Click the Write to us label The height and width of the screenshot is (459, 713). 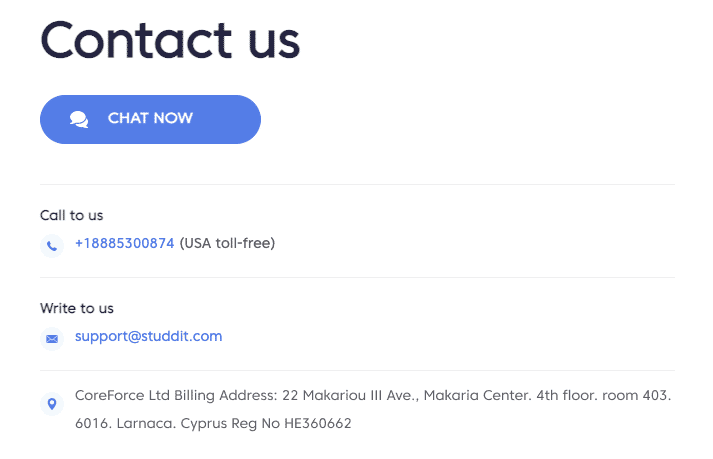pos(77,308)
